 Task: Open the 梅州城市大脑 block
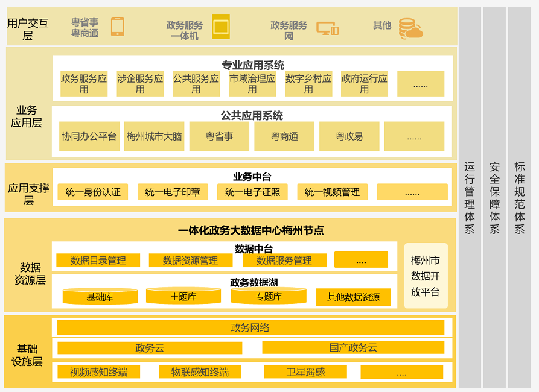[154, 136]
